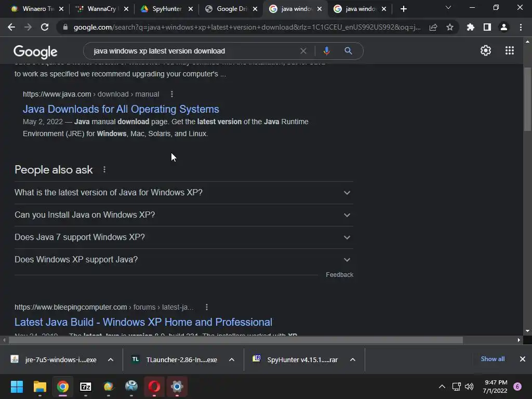Click the Google logo

tap(35, 51)
